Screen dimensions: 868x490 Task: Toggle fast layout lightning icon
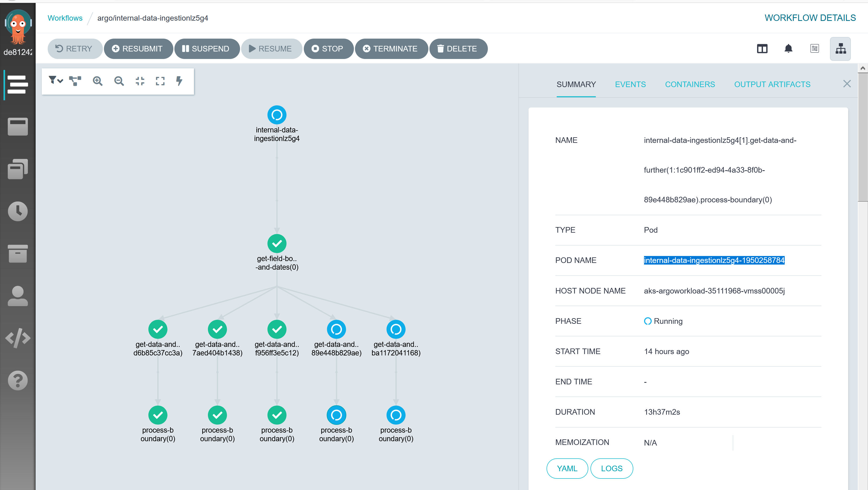point(179,81)
